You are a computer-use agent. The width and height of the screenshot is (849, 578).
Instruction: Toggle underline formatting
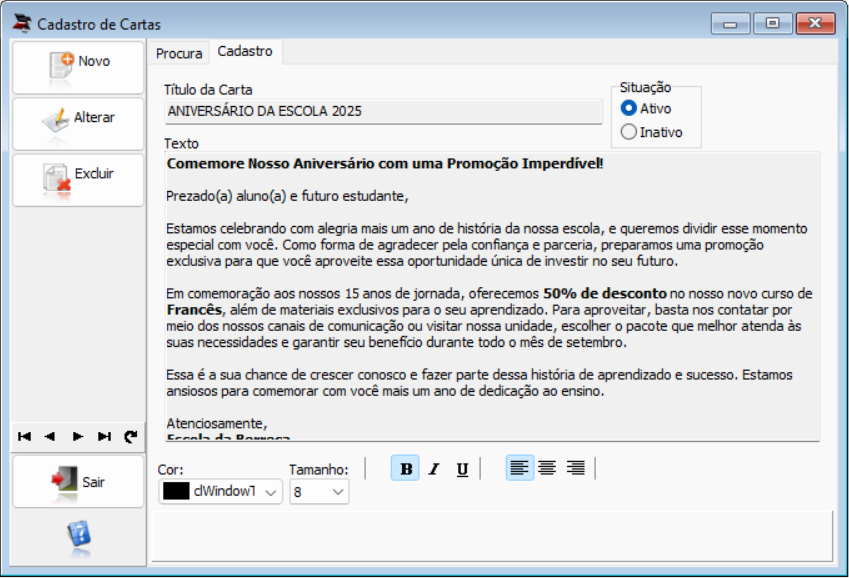pyautogui.click(x=462, y=469)
